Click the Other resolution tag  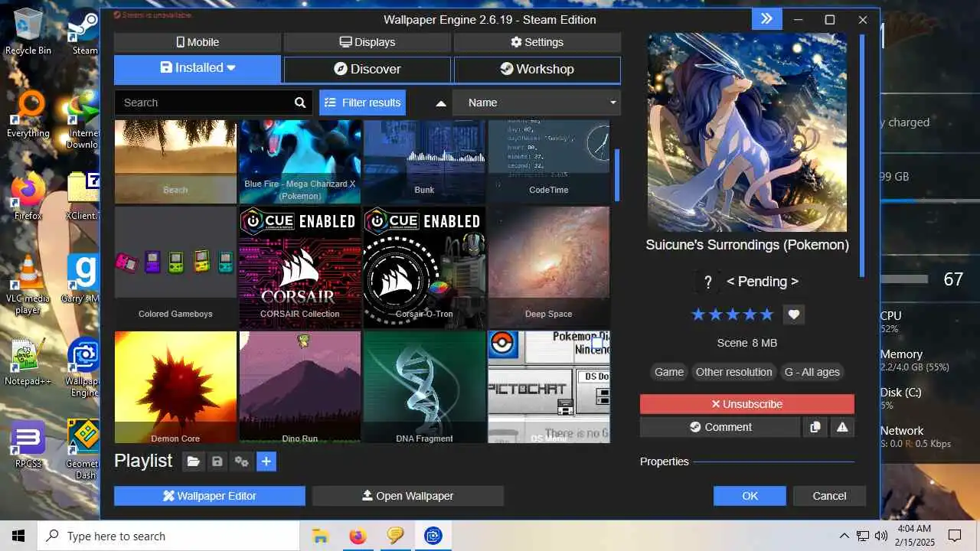tap(733, 372)
